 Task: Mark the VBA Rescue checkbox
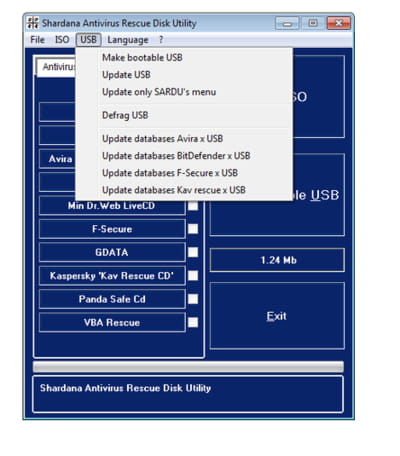193,322
